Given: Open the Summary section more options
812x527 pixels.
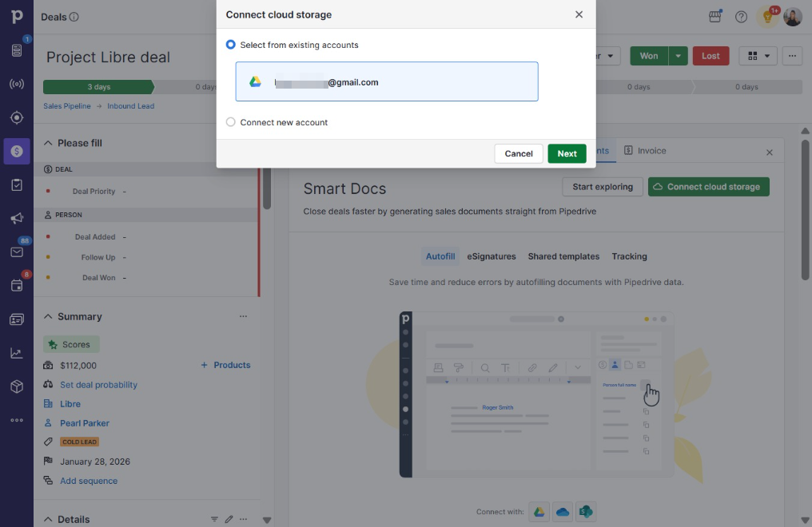Looking at the screenshot, I should tap(244, 316).
